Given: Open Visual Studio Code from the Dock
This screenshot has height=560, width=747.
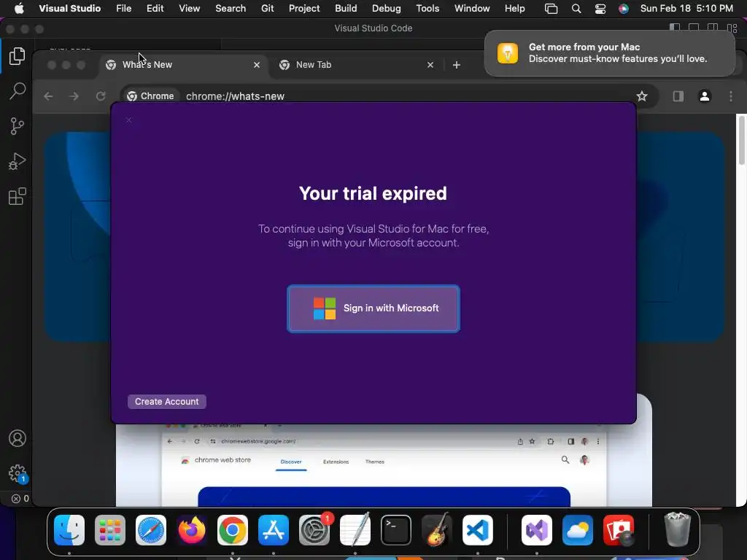Looking at the screenshot, I should [477, 530].
